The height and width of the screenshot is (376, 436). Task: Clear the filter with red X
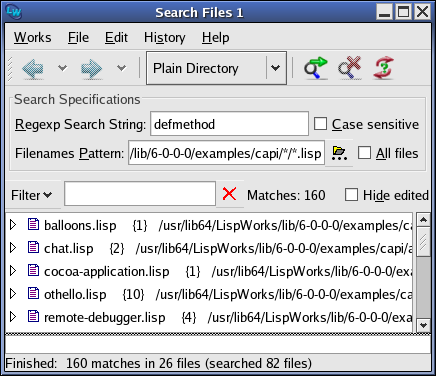pos(229,194)
